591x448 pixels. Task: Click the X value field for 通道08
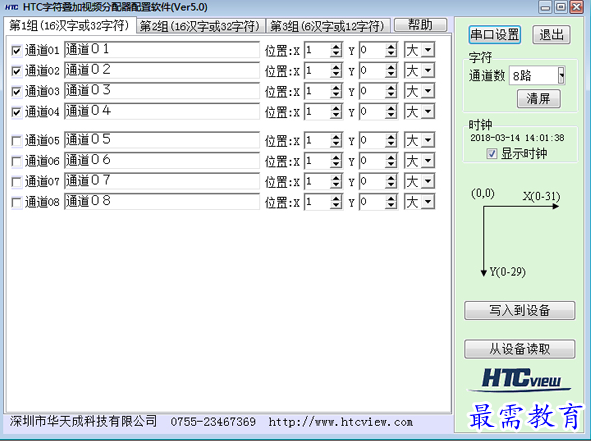tap(317, 202)
